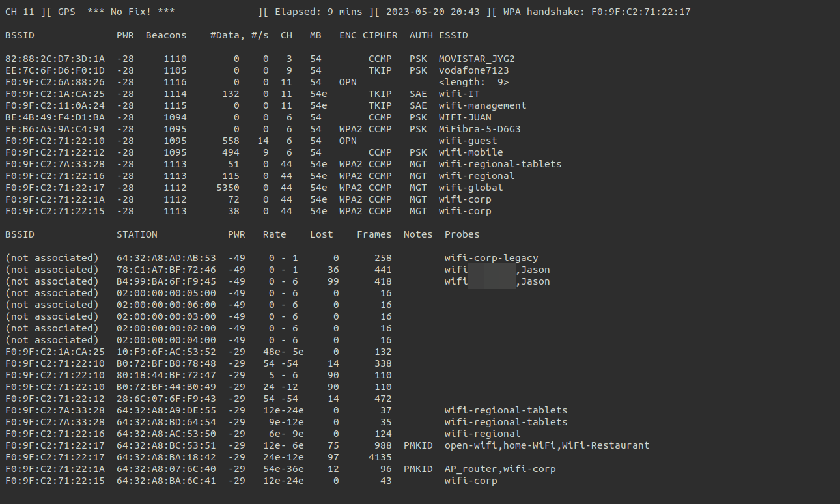This screenshot has width=840, height=504.
Task: Select the Beacons column header
Action: point(165,35)
